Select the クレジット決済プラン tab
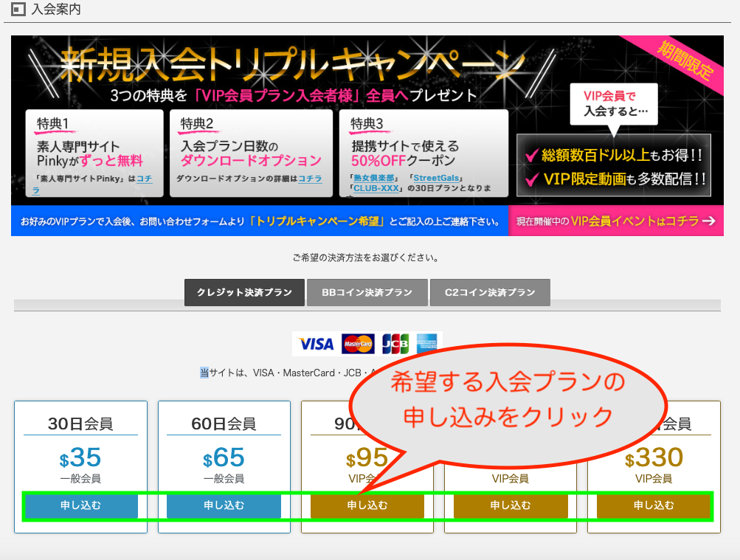Screen dimensions: 740x560 tap(244, 292)
